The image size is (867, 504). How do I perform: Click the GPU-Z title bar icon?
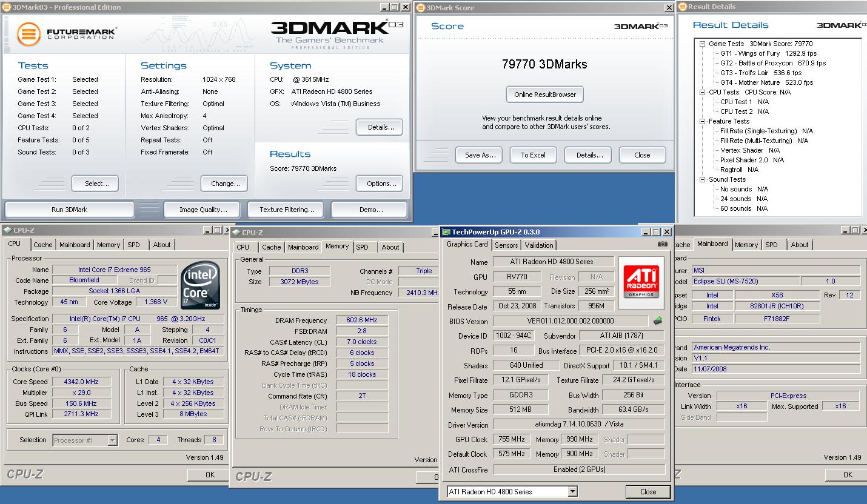click(x=446, y=232)
